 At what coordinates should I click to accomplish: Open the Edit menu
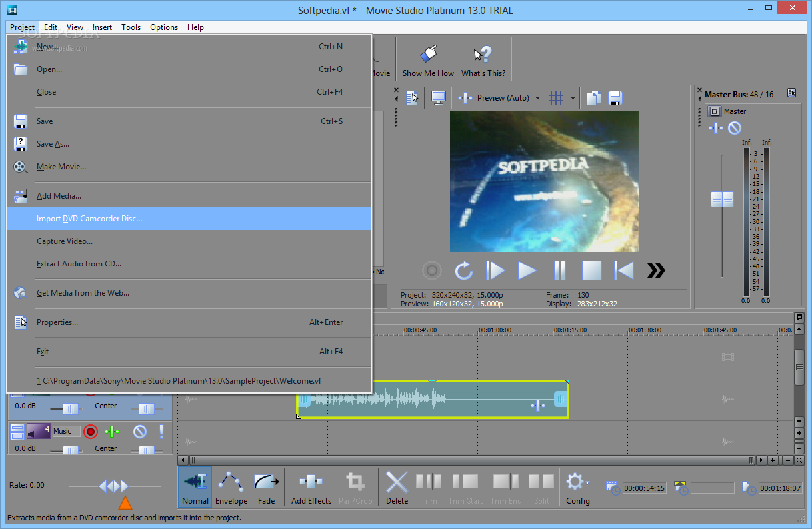pos(51,27)
